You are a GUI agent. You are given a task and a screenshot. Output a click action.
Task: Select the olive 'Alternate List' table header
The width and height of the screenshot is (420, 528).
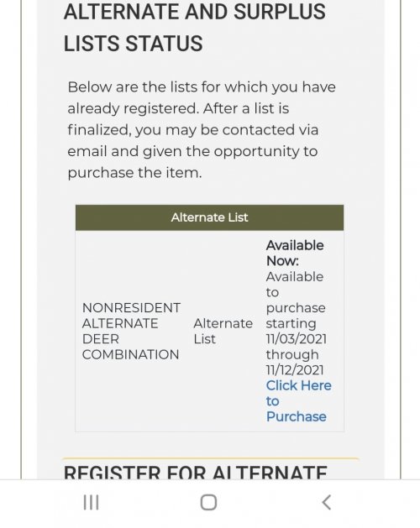click(209, 217)
